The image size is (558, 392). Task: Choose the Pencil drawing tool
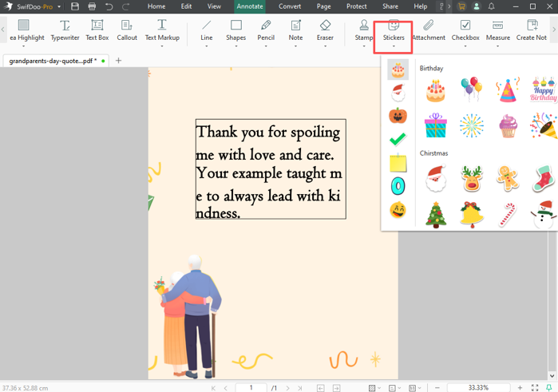pos(266,30)
